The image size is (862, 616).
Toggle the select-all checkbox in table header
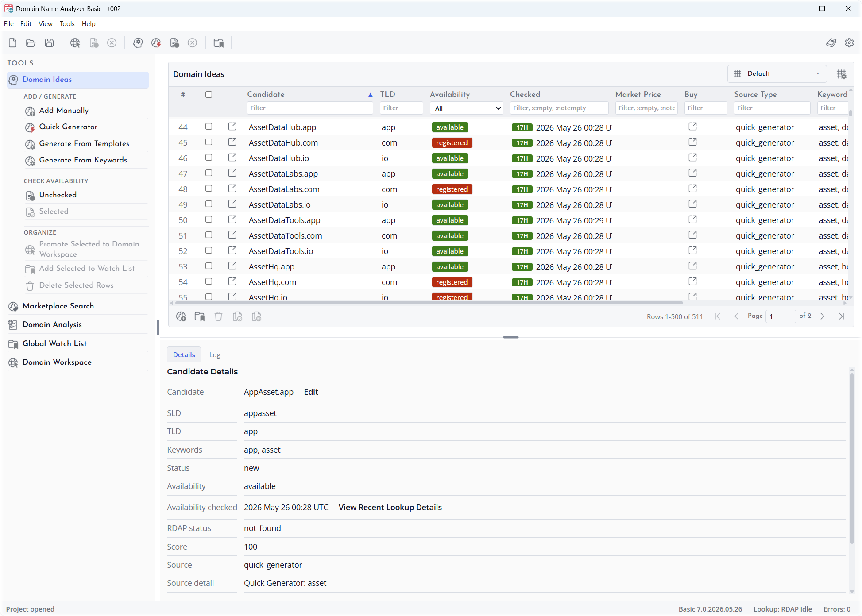pos(209,94)
